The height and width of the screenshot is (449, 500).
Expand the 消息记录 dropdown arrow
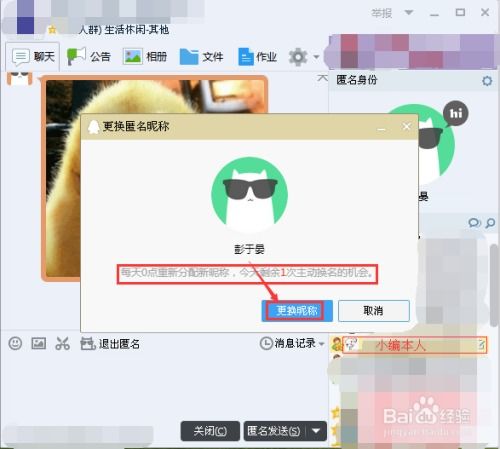tap(322, 344)
